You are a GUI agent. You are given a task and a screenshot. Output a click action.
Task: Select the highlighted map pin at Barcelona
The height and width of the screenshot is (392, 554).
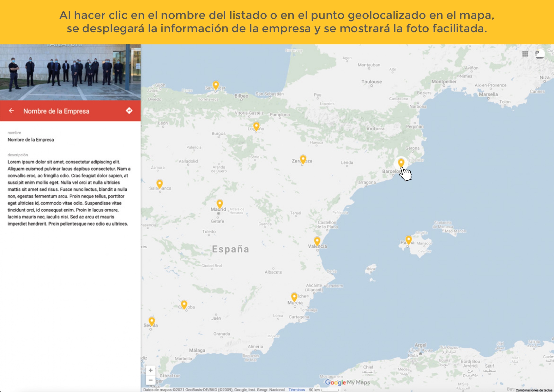click(x=401, y=162)
